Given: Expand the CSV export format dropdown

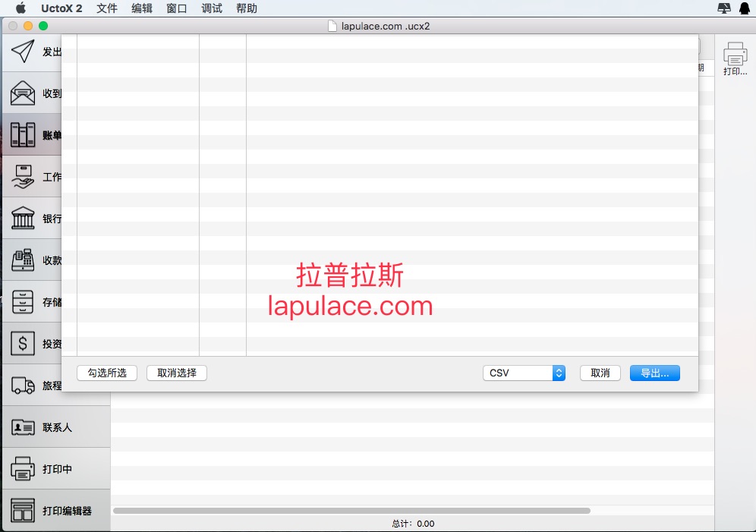Looking at the screenshot, I should [524, 373].
